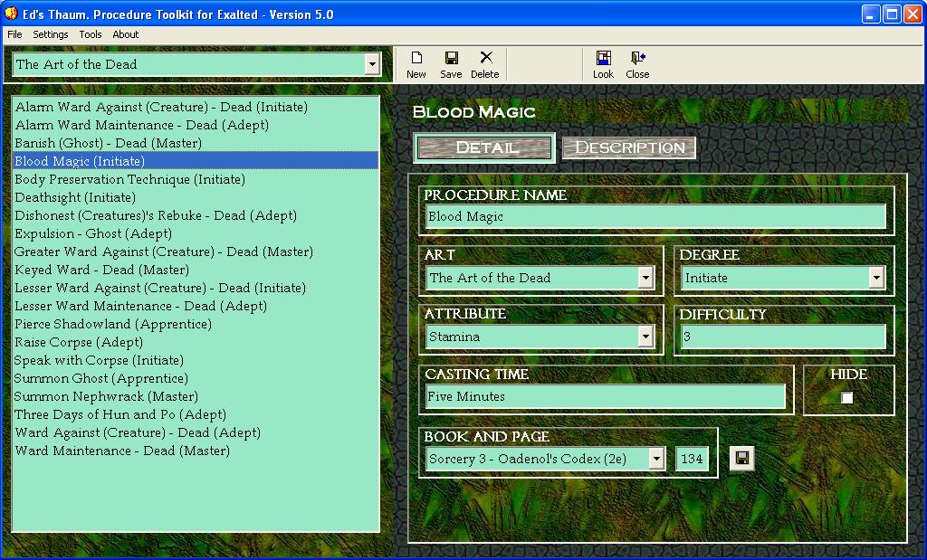
Task: Open the top art selector dropdown
Action: coord(372,64)
